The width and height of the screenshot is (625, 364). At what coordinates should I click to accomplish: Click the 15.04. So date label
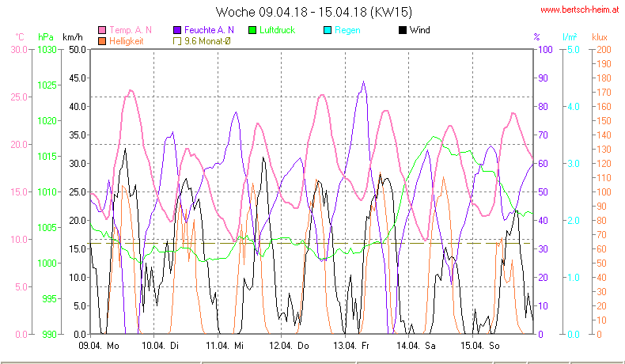(x=480, y=346)
